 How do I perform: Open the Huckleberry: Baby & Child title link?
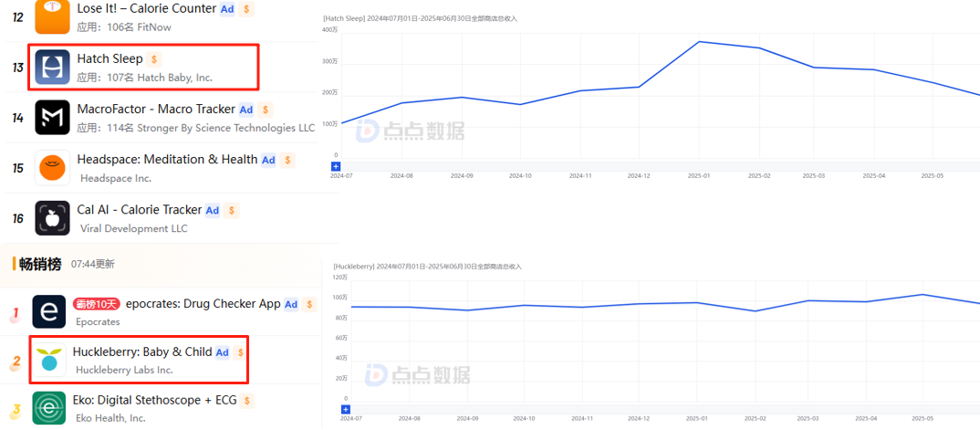[x=142, y=351]
